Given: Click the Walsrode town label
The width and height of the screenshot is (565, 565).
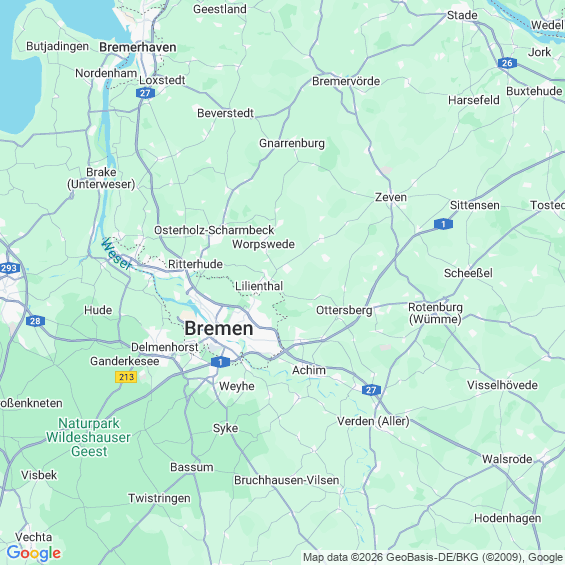Looking at the screenshot, I should pyautogui.click(x=507, y=459).
